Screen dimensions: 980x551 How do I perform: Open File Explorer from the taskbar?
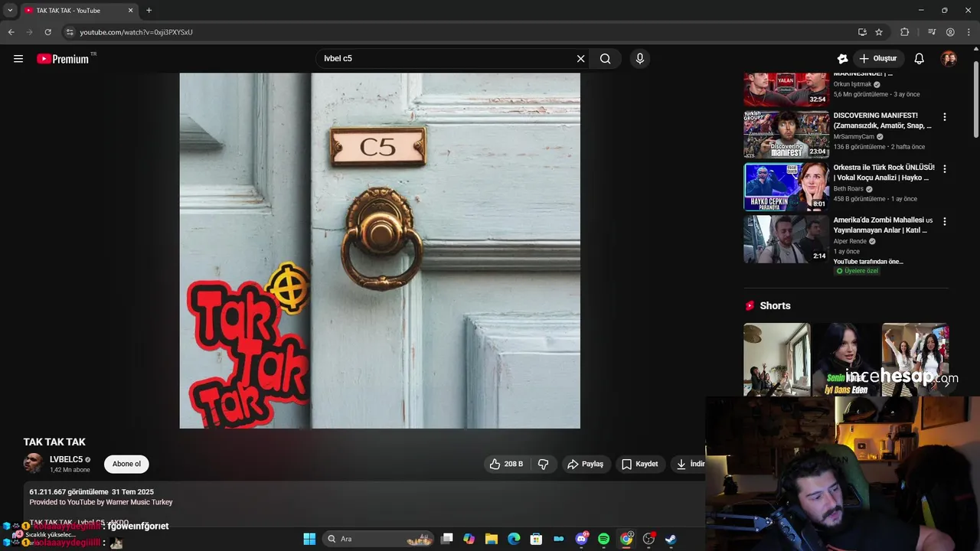492,539
